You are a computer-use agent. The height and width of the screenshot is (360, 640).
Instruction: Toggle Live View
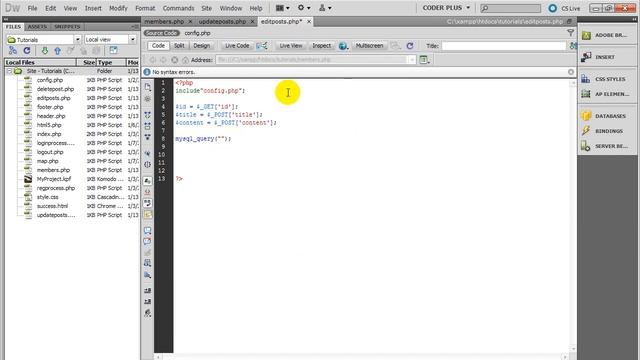(291, 46)
